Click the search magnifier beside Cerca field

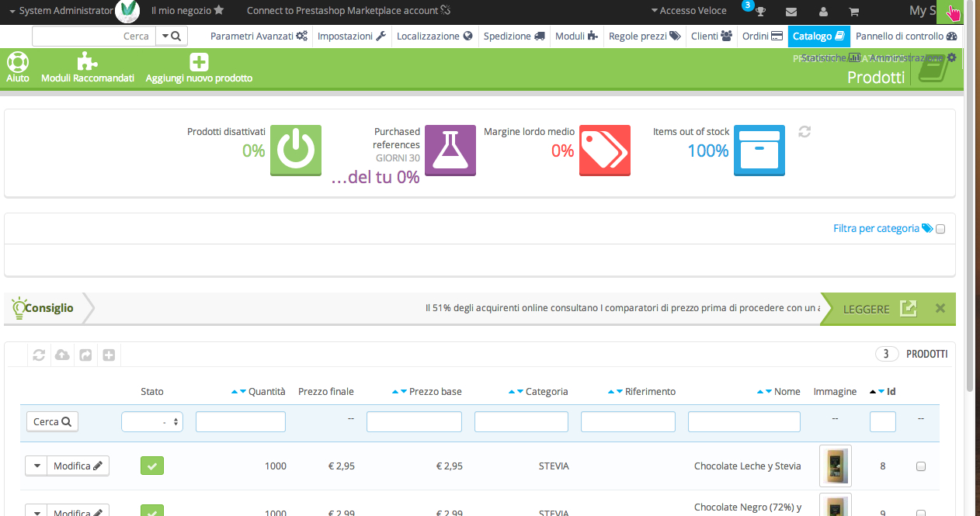pos(175,36)
